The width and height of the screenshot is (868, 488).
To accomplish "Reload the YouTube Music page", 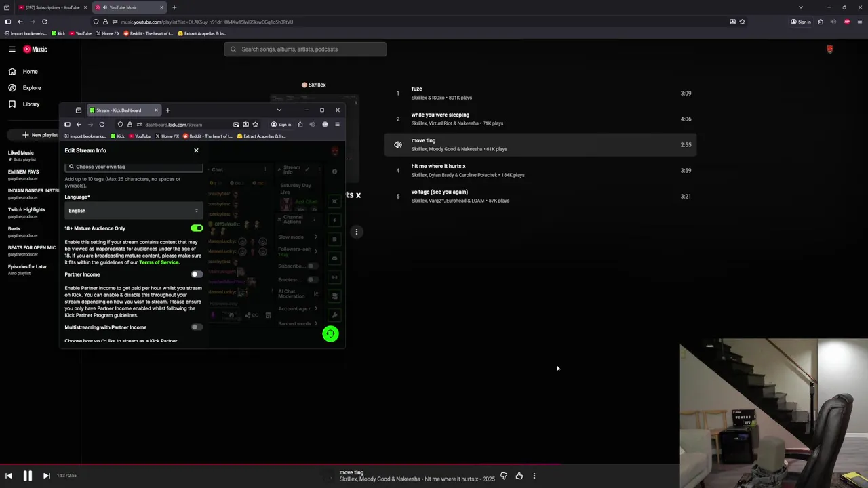I will coord(45,22).
